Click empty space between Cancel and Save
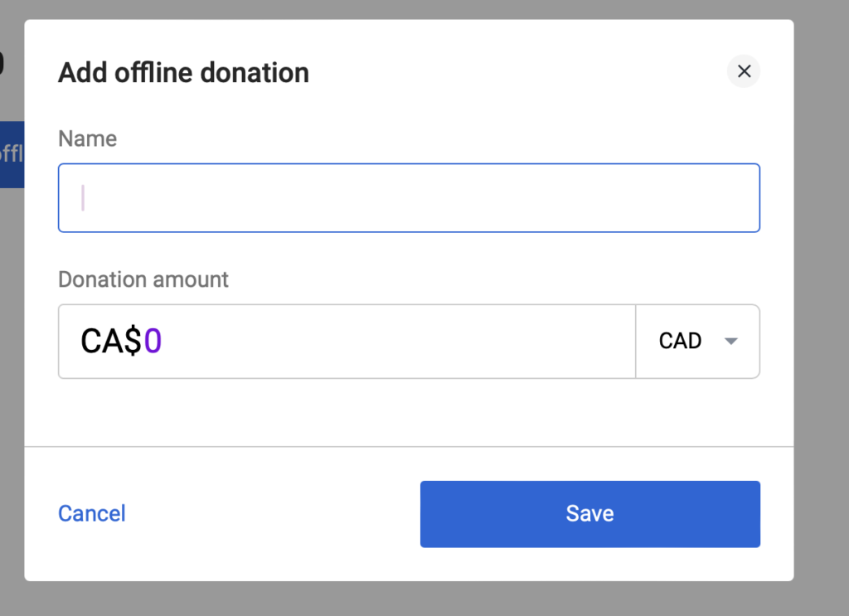Screen dimensions: 849x616 click(x=274, y=514)
